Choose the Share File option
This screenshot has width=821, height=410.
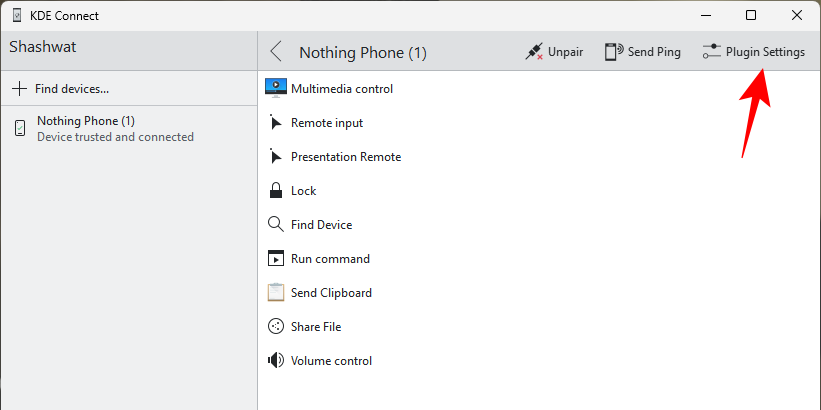tap(316, 327)
